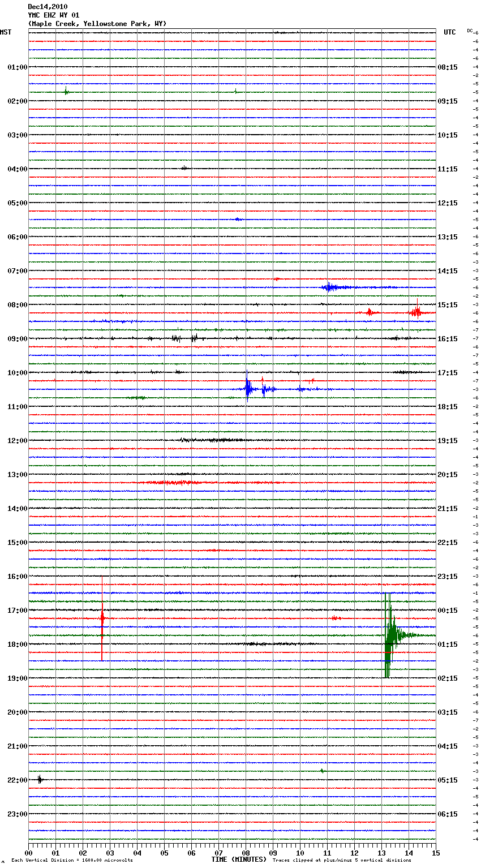Image resolution: width=481 pixels, height=868 pixels.
Task: Click the TIME (MINUTES) axis title
Action: point(239,860)
